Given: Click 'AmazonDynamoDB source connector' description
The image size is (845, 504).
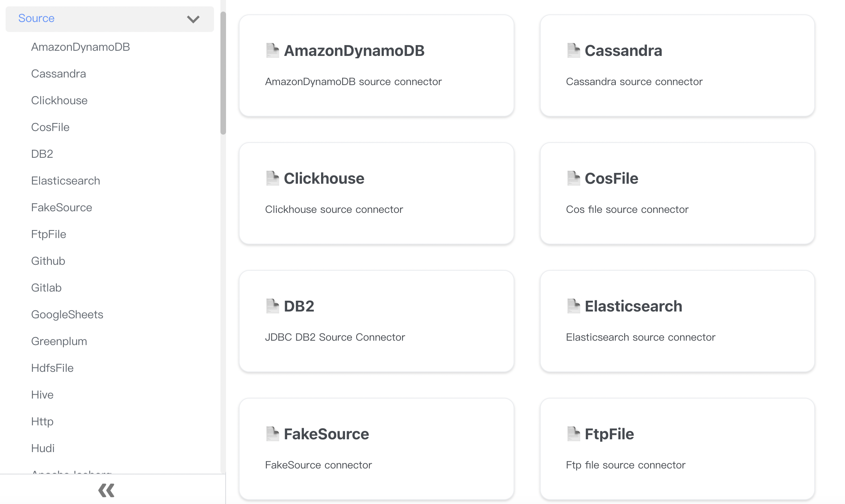Looking at the screenshot, I should click(x=353, y=81).
